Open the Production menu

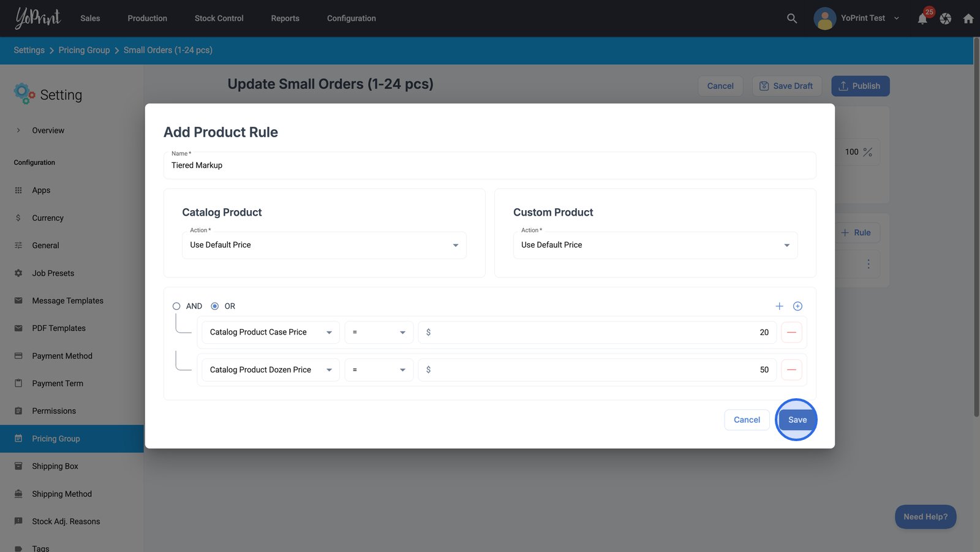pos(147,18)
